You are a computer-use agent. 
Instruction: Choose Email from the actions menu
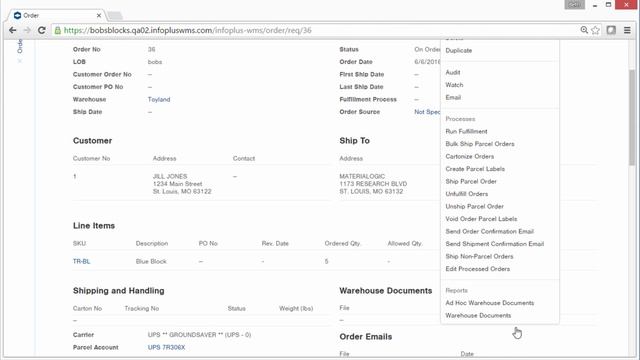pos(453,98)
